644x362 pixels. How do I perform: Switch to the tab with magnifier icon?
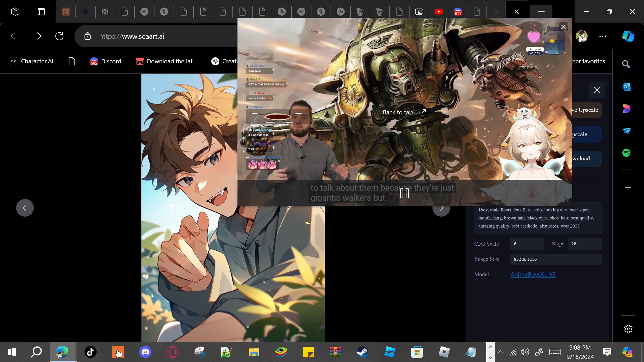[496, 12]
